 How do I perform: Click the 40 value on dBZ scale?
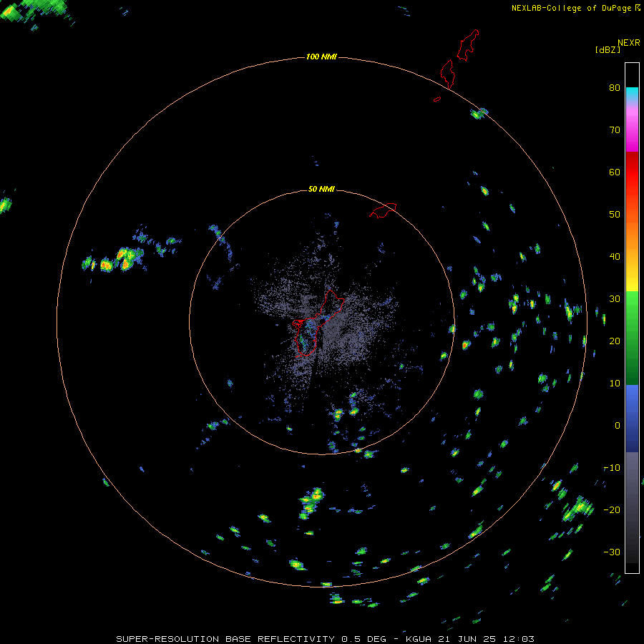(x=615, y=257)
